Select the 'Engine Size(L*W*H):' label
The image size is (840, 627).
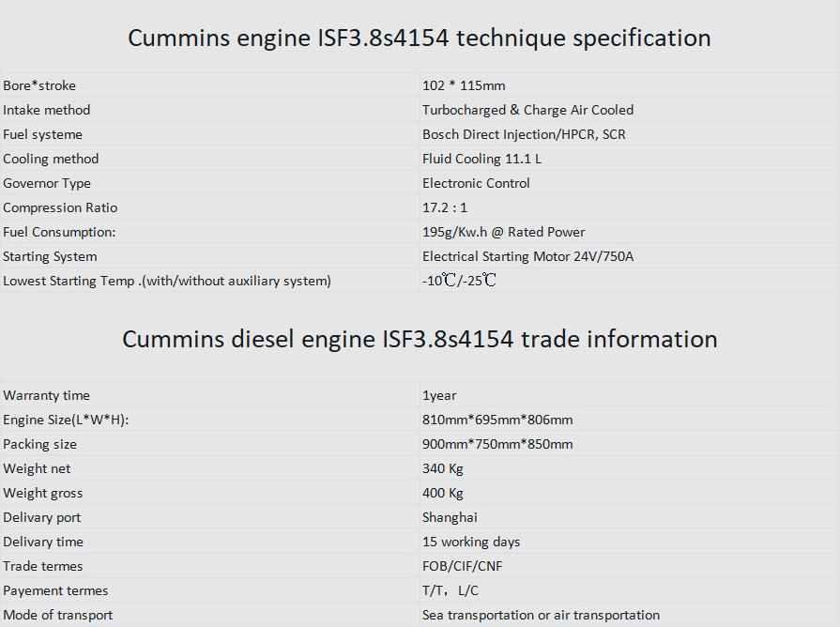point(66,420)
